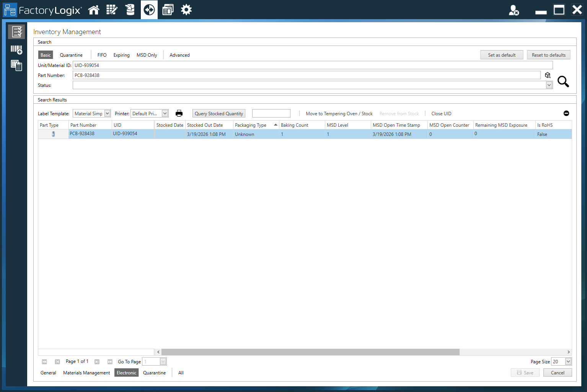Select the inventory checklist icon in sidebar
The width and height of the screenshot is (587, 392).
[16, 31]
